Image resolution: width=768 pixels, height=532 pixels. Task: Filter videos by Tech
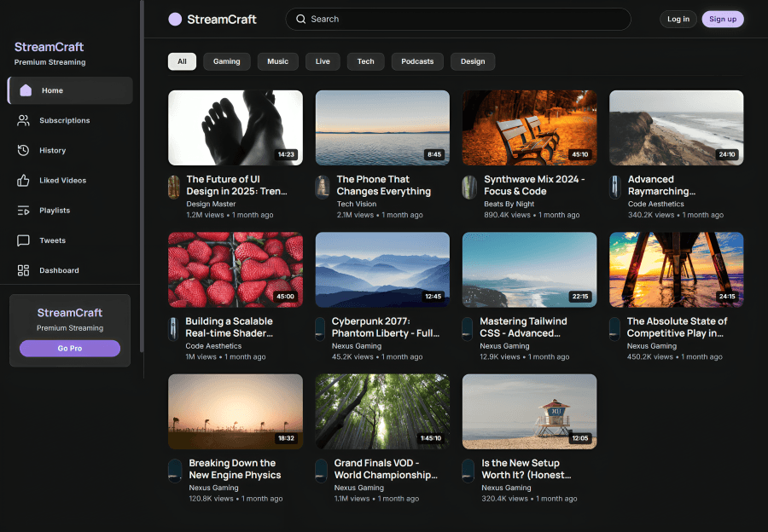pyautogui.click(x=366, y=61)
